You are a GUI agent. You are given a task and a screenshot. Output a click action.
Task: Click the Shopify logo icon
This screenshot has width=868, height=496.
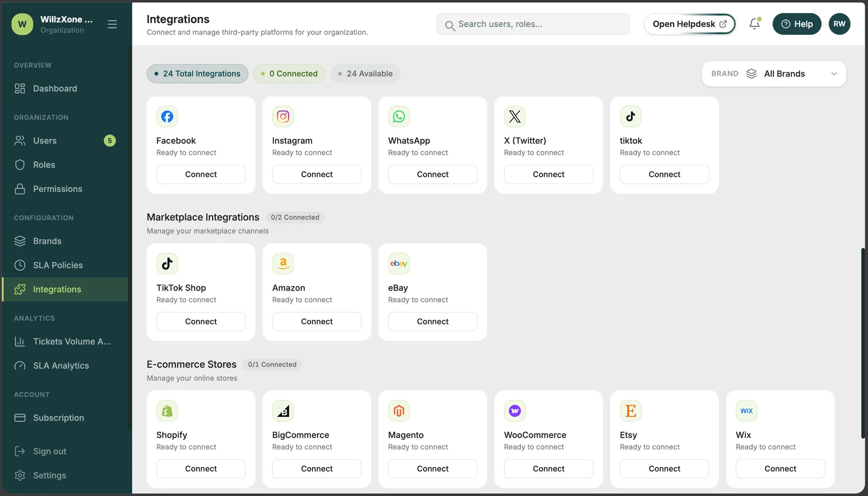pos(167,411)
